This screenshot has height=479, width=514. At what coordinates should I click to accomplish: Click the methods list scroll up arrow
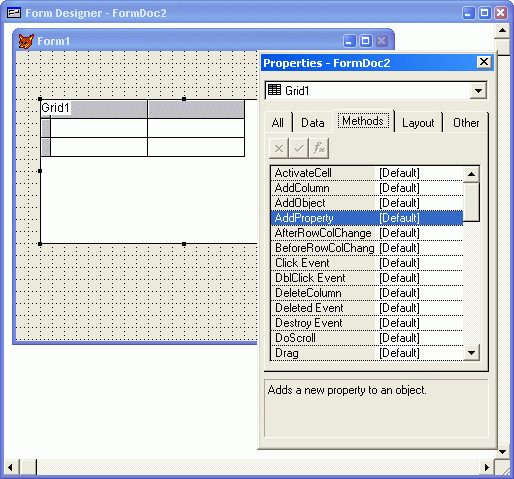pos(471,174)
